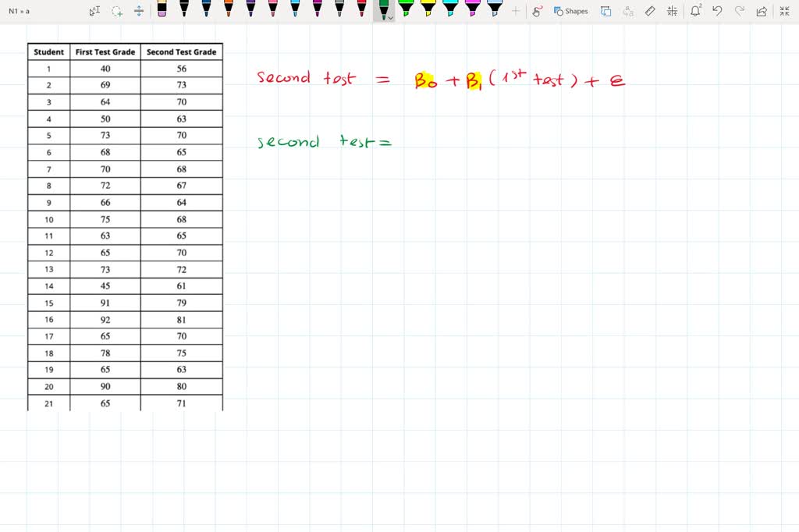The image size is (799, 532).
Task: Open the notifications bell with 2 alerts
Action: pos(696,12)
